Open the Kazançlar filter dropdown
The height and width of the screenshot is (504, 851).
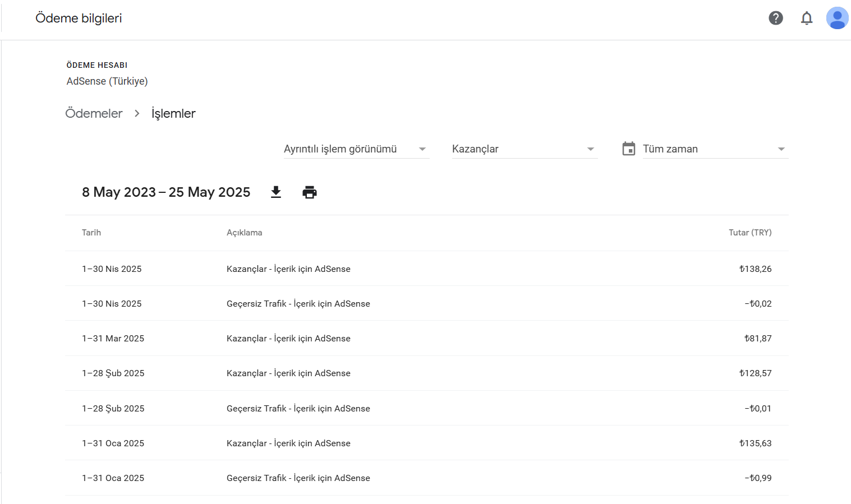point(525,149)
